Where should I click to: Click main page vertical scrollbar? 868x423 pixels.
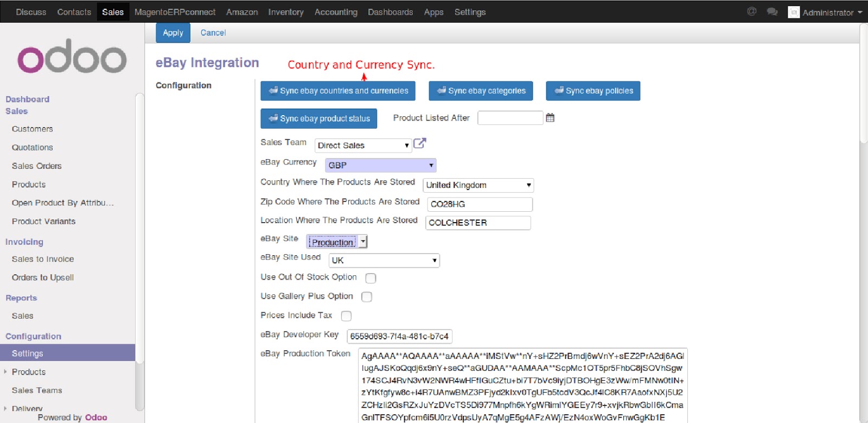tap(864, 83)
